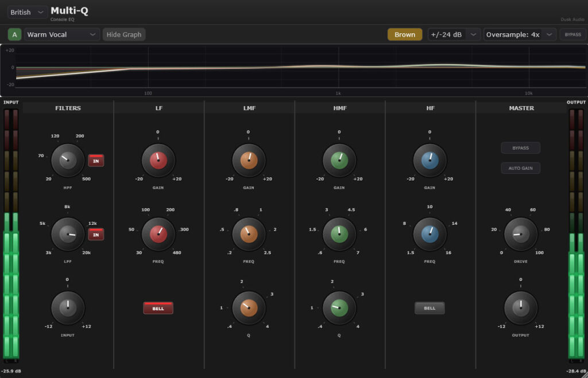Toggle the HPF IN switch

(x=96, y=161)
